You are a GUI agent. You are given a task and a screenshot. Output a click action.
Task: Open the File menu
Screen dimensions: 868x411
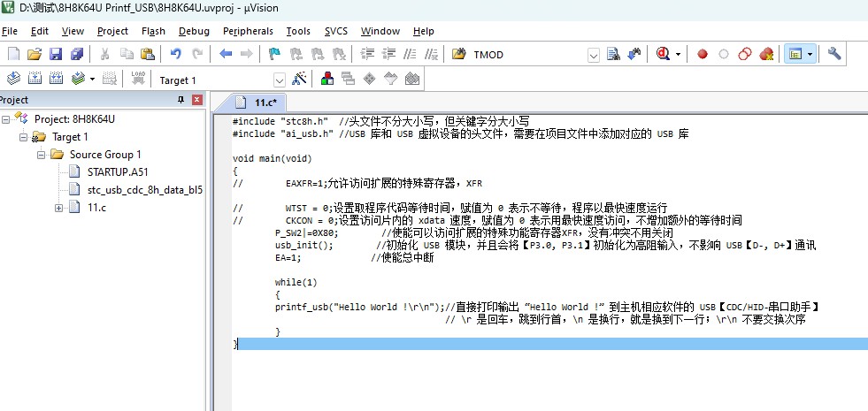coord(10,31)
